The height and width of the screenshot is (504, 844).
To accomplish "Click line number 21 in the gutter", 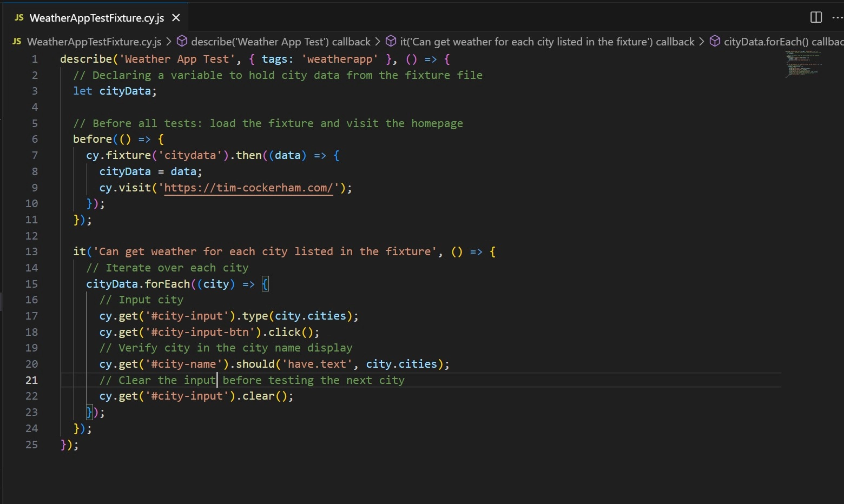I will click(31, 380).
